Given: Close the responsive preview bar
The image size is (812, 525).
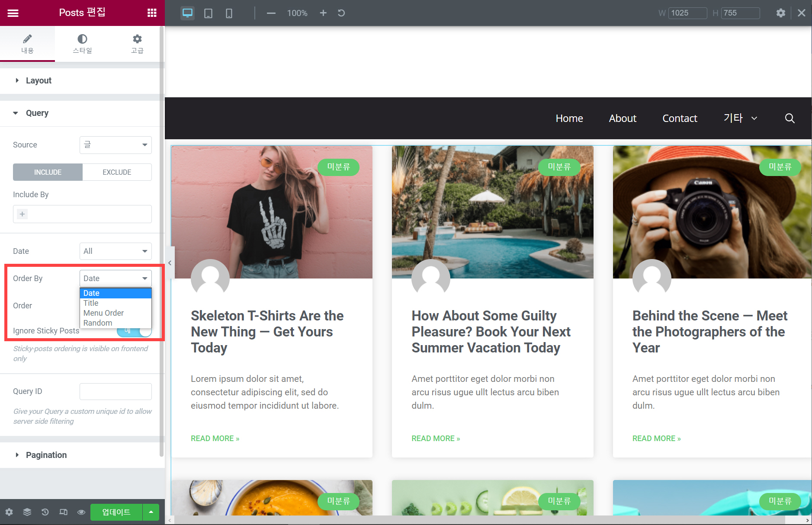Looking at the screenshot, I should 802,13.
